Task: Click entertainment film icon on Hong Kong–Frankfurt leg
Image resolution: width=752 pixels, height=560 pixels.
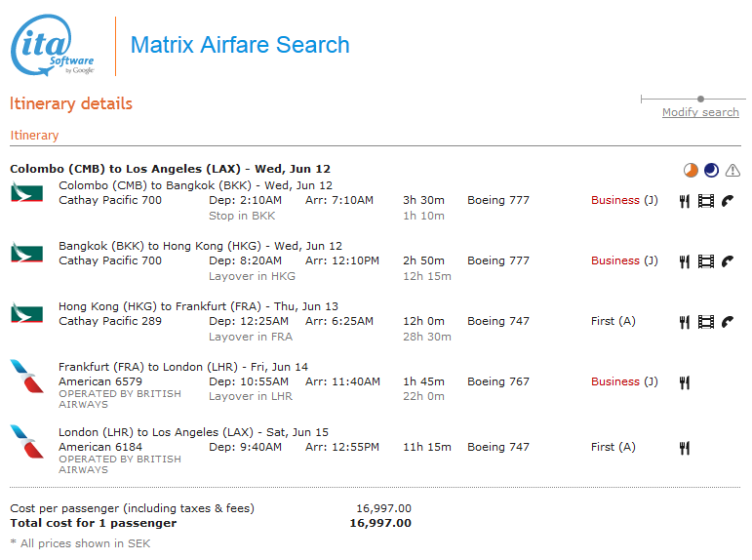Action: (706, 322)
